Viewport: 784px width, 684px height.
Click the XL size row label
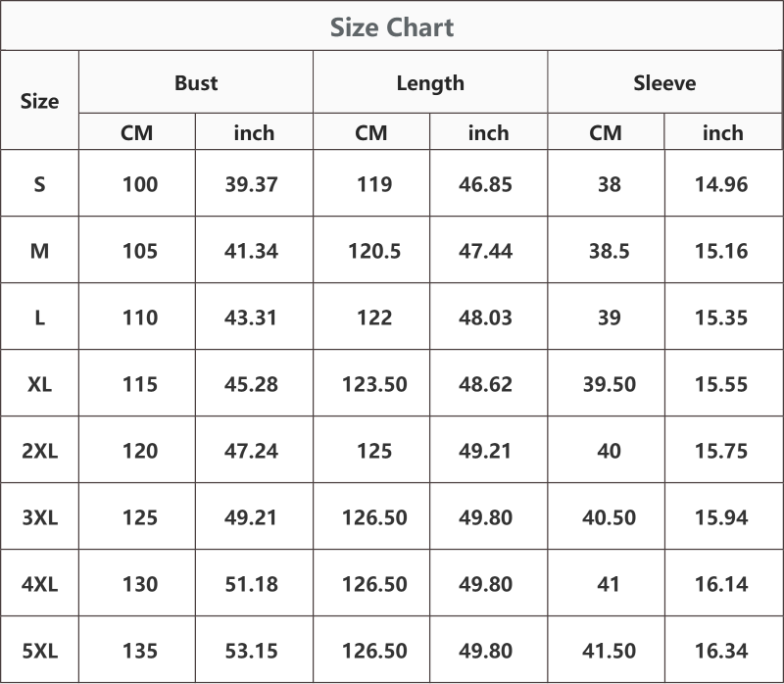pyautogui.click(x=39, y=384)
